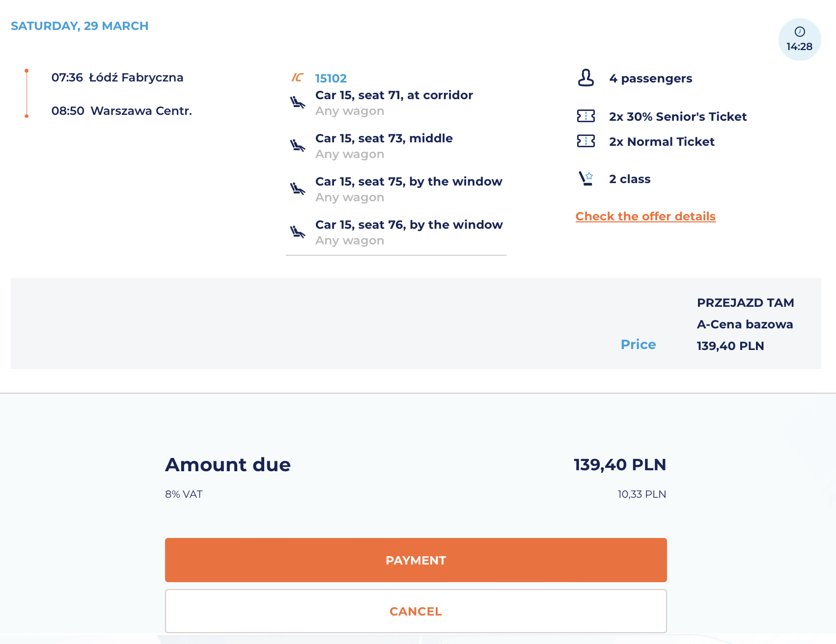Click the A-Cena bazowa fare label
Image resolution: width=836 pixels, height=644 pixels.
point(745,324)
